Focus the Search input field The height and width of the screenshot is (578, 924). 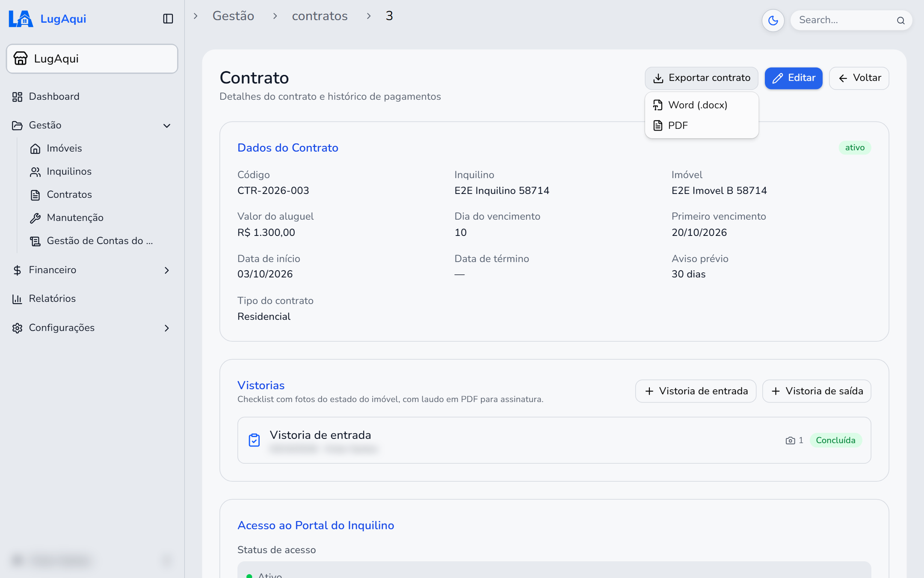point(851,20)
